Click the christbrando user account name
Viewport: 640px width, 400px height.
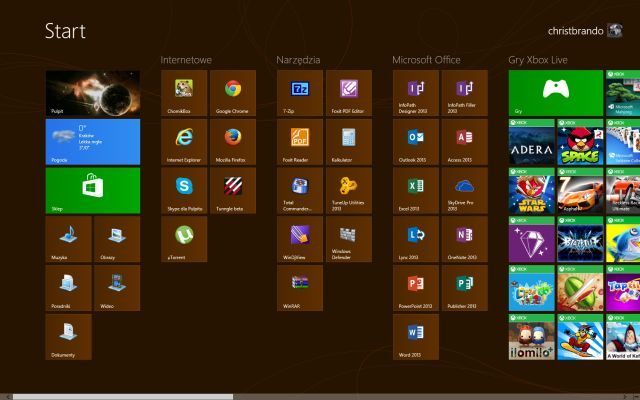pos(568,31)
